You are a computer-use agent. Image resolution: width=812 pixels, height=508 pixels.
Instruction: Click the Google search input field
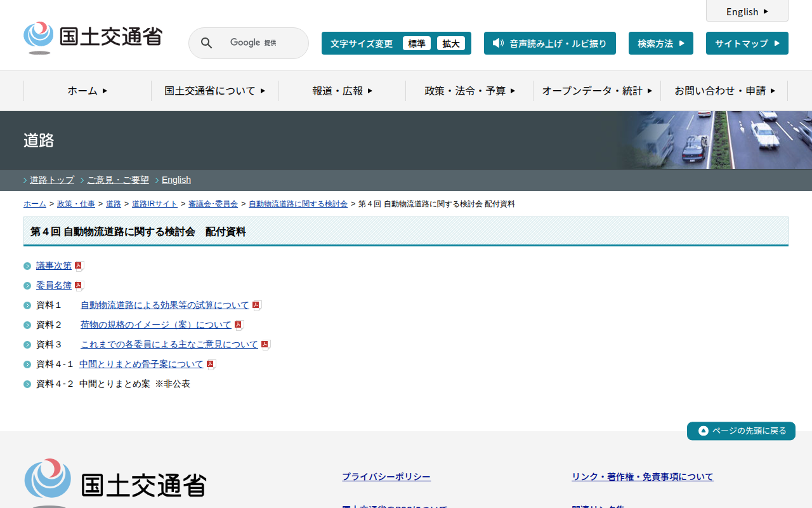pos(249,43)
